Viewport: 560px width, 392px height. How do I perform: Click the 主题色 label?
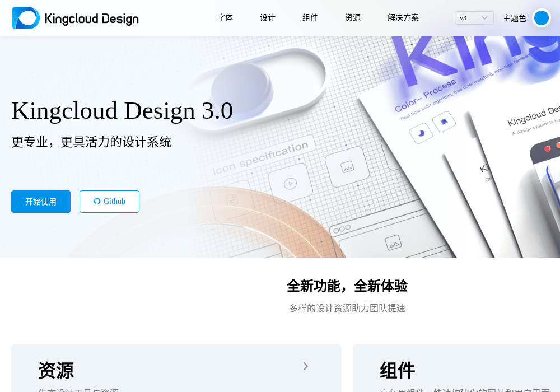514,18
